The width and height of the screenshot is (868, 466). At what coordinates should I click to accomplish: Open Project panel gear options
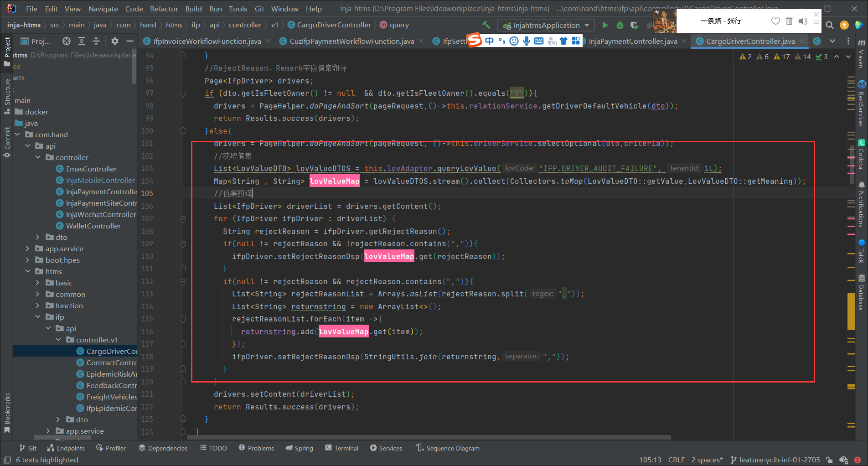pos(114,41)
